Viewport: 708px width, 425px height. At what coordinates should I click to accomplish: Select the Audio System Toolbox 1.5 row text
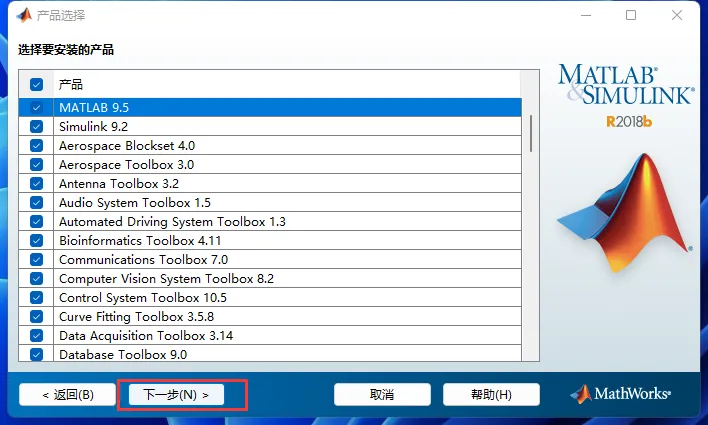click(x=135, y=202)
